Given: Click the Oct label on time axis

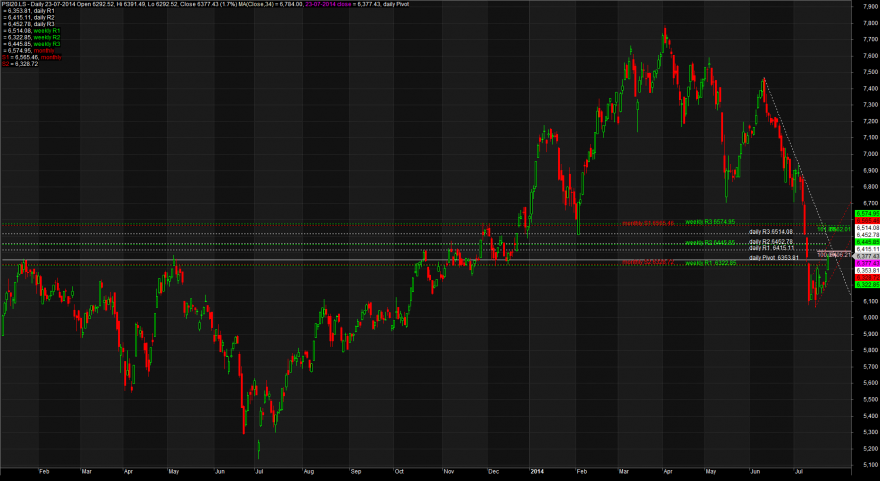Looking at the screenshot, I should pyautogui.click(x=400, y=472).
